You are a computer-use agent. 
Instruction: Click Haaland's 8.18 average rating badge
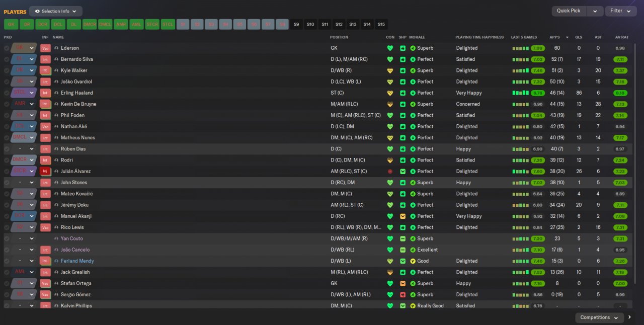621,93
